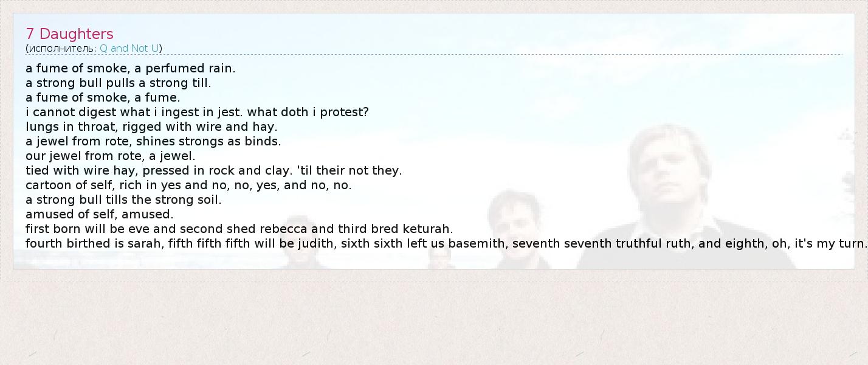Click the line starting "cartoon of self"
The width and height of the screenshot is (868, 365).
point(188,185)
